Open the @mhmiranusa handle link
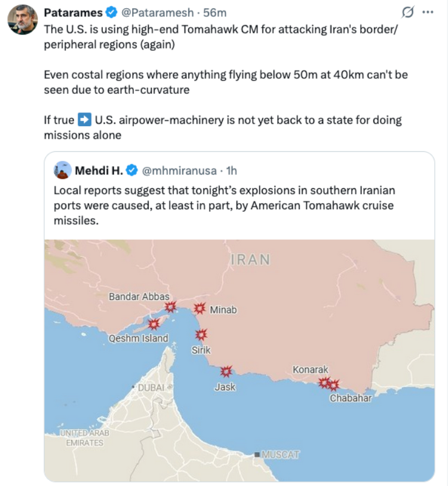This screenshot has width=448, height=486. tap(179, 170)
